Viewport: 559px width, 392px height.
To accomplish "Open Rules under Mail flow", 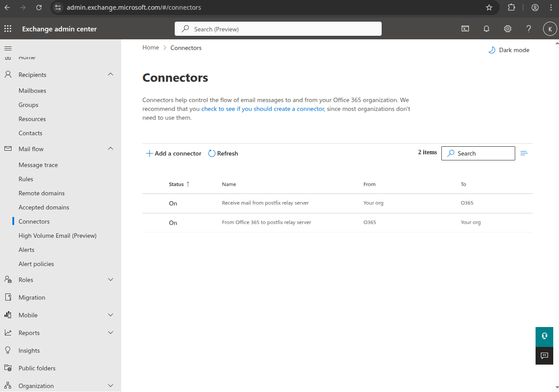I will (x=26, y=179).
